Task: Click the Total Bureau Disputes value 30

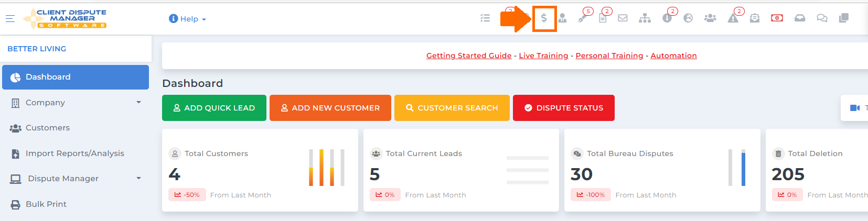Action: click(x=582, y=174)
